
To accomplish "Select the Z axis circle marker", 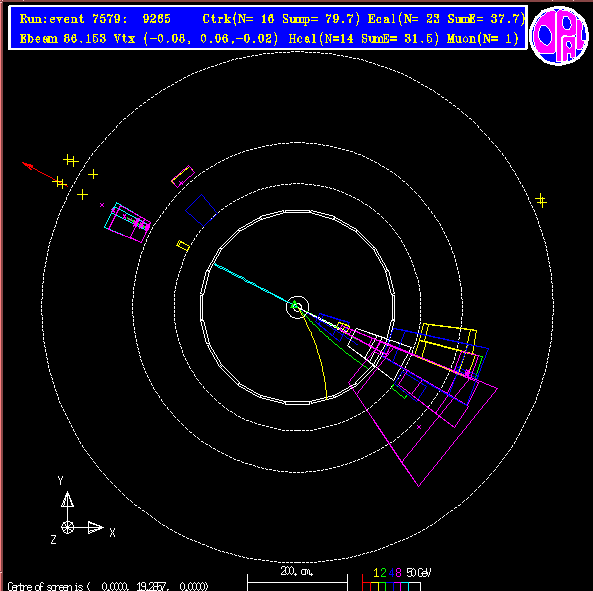I will coord(67,527).
